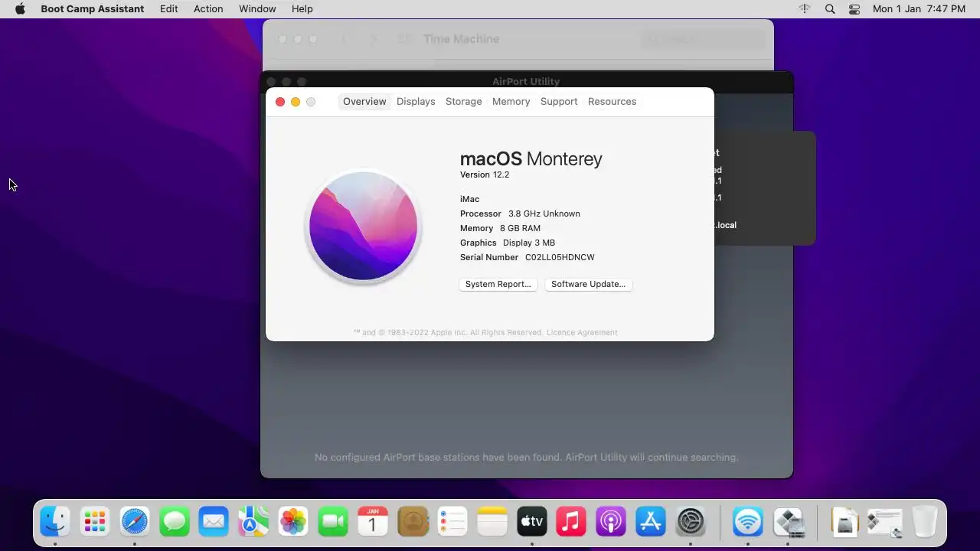980x551 pixels.
Task: Switch to AirPort Utility Dock icon
Action: tap(748, 522)
